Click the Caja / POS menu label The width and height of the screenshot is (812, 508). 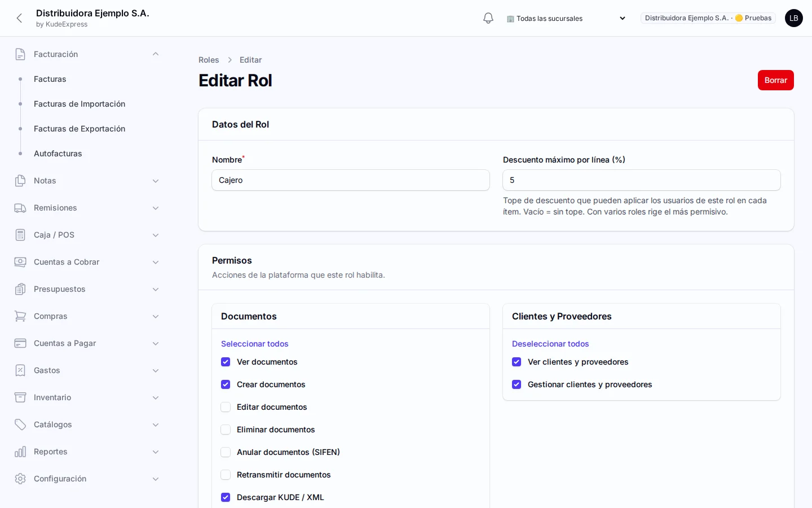(54, 235)
